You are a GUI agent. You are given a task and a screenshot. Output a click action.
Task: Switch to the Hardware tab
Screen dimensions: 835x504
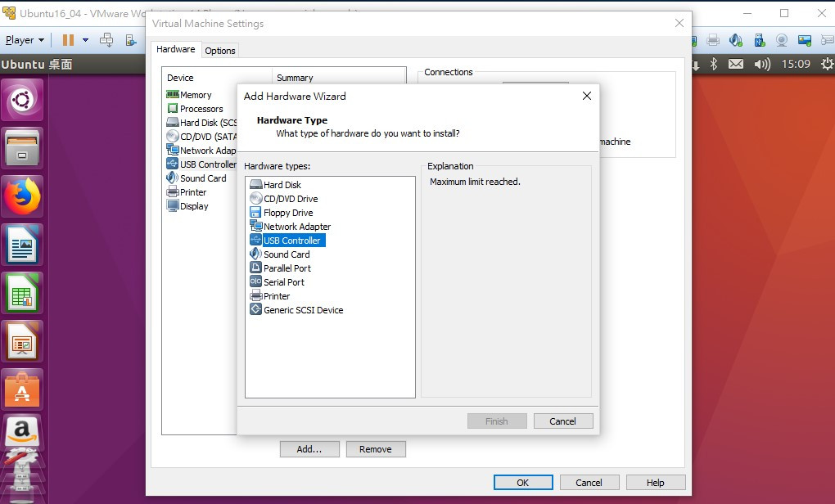(176, 49)
